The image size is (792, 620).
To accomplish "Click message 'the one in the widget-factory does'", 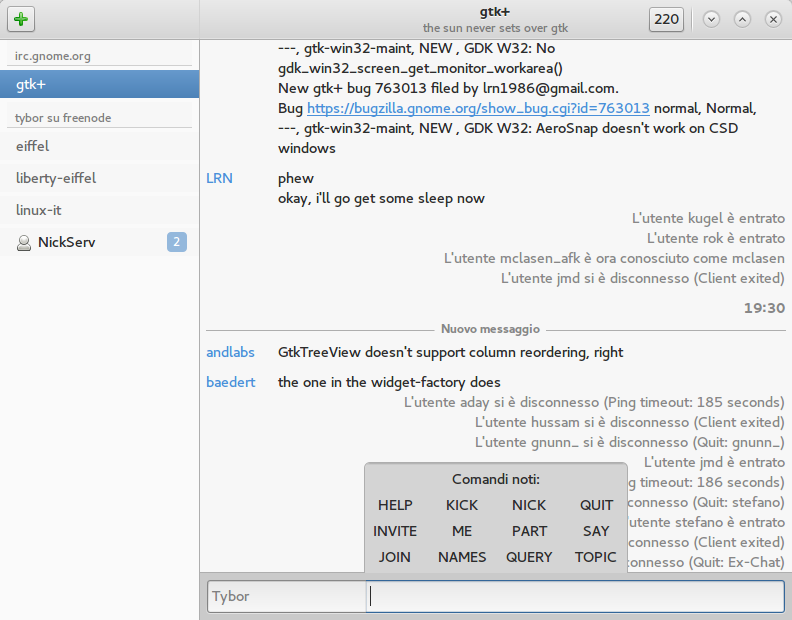I will [389, 382].
